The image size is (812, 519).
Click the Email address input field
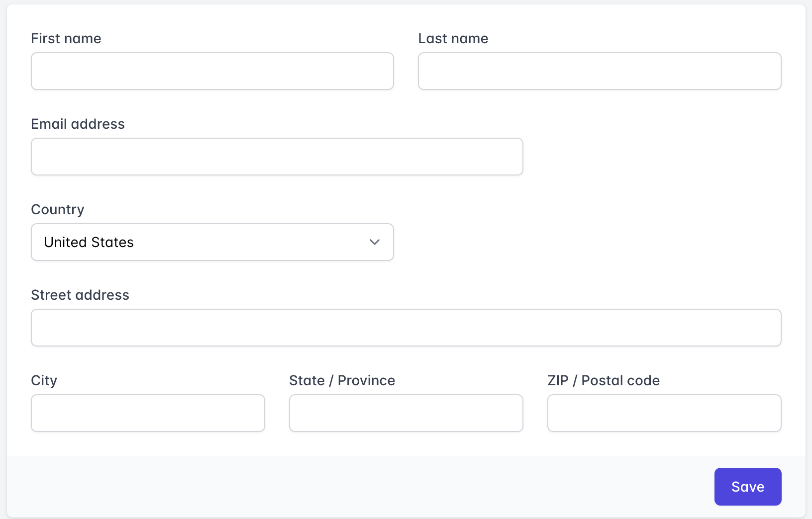point(277,156)
